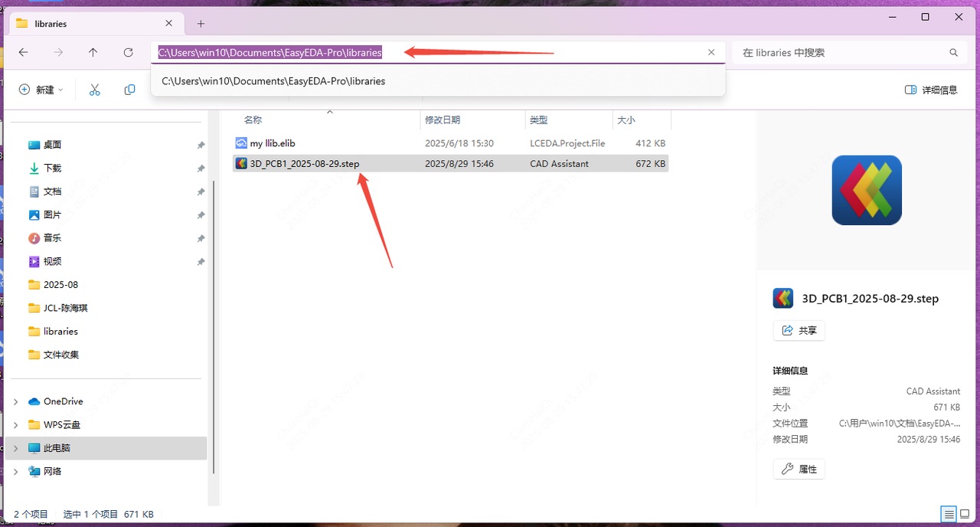Click the Copy icon in toolbar
The height and width of the screenshot is (527, 980).
[x=129, y=90]
